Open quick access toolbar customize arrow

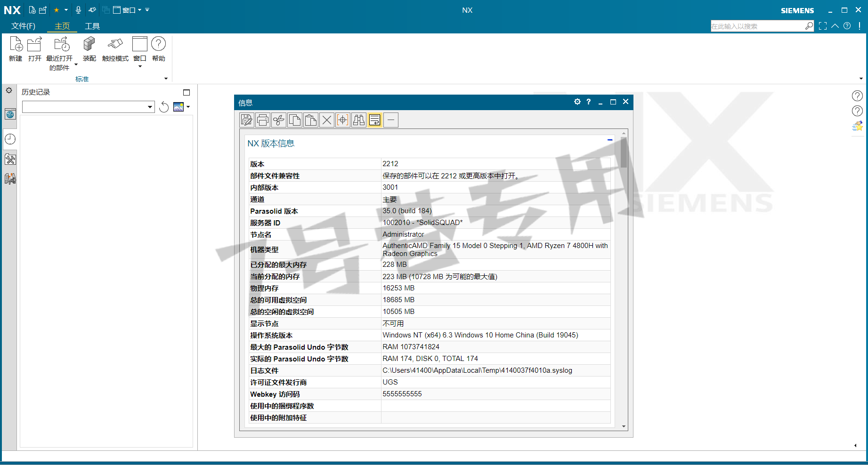point(147,10)
